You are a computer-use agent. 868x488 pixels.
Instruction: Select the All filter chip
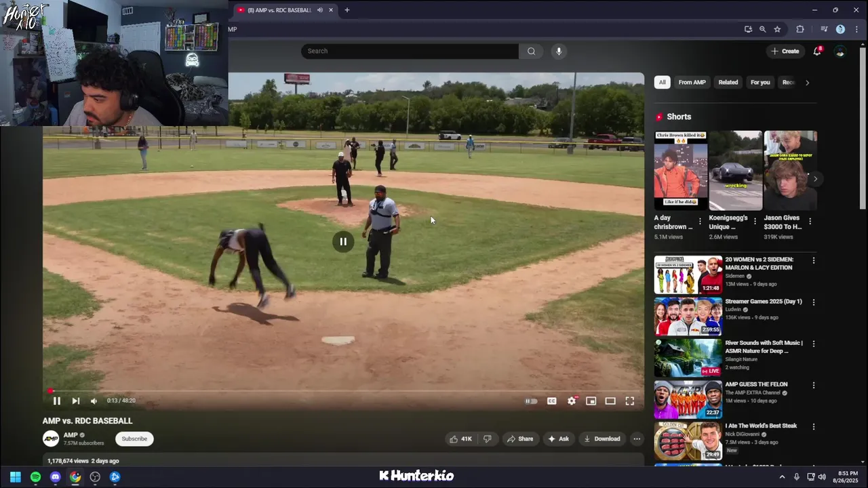point(662,83)
